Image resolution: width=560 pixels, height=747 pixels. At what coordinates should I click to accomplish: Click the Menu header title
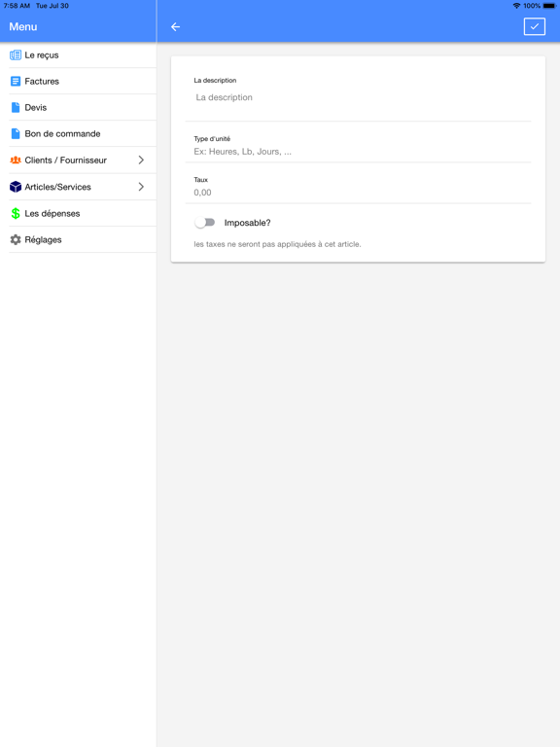point(23,26)
